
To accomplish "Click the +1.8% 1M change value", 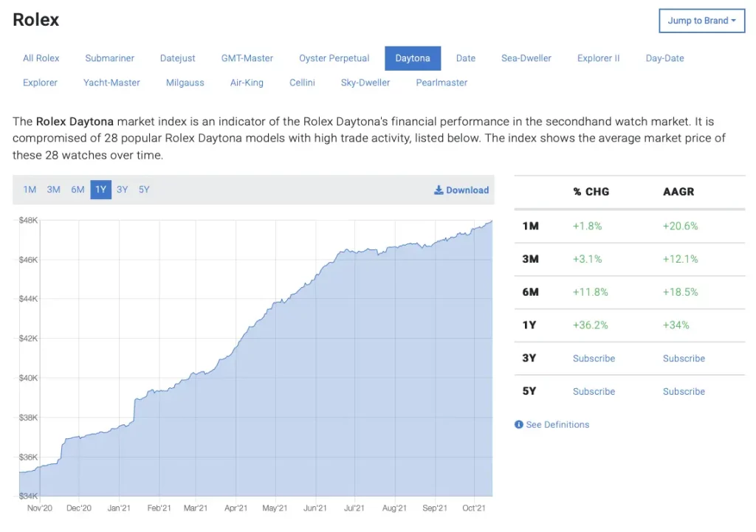I will click(x=587, y=226).
